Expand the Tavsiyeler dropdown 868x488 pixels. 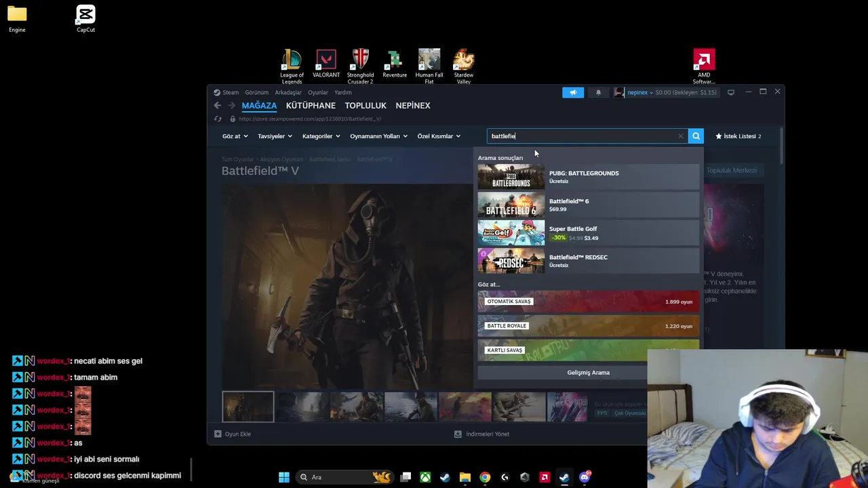[275, 136]
